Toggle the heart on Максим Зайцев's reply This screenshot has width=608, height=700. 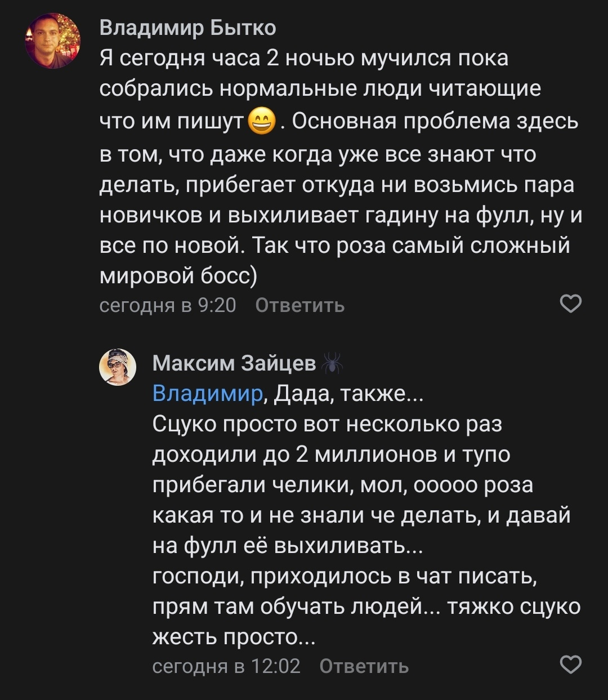pos(571,665)
